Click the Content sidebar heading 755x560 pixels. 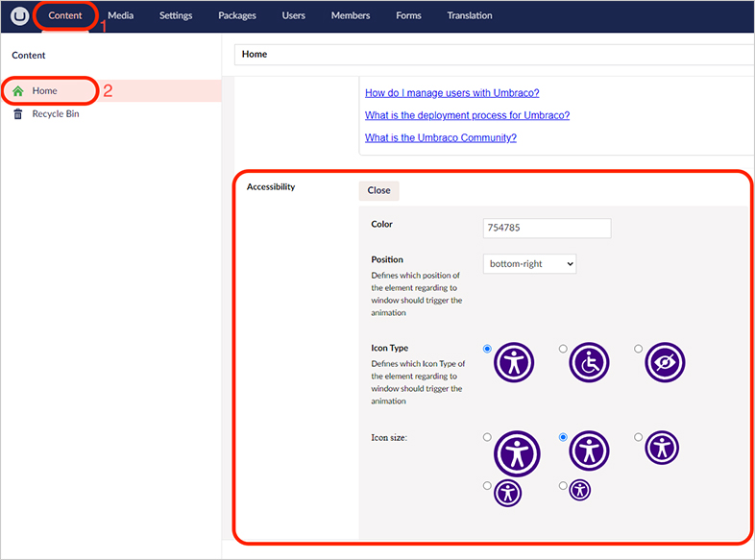tap(29, 56)
